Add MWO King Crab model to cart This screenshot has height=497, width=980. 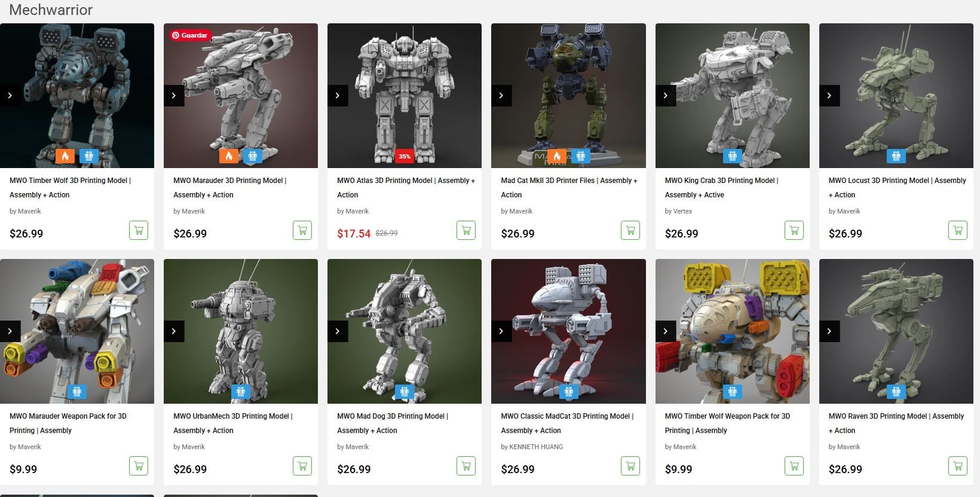point(794,230)
